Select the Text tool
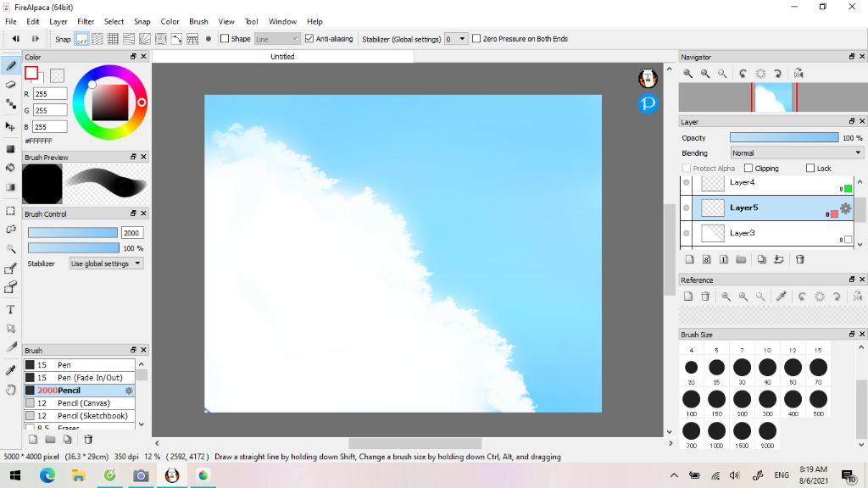Image resolution: width=868 pixels, height=488 pixels. pyautogui.click(x=10, y=310)
